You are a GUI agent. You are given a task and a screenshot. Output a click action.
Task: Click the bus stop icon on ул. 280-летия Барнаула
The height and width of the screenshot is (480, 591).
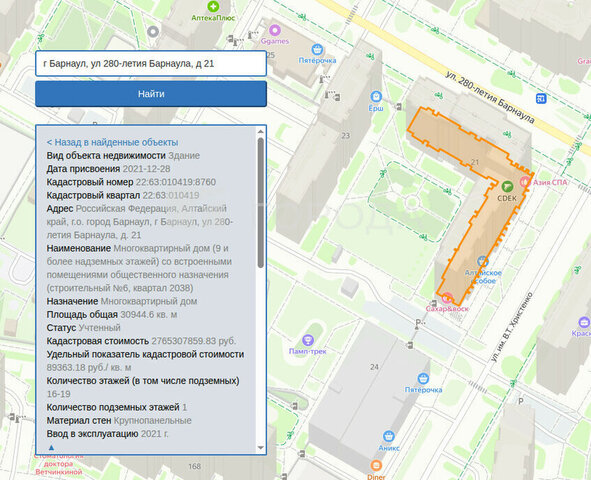541,99
